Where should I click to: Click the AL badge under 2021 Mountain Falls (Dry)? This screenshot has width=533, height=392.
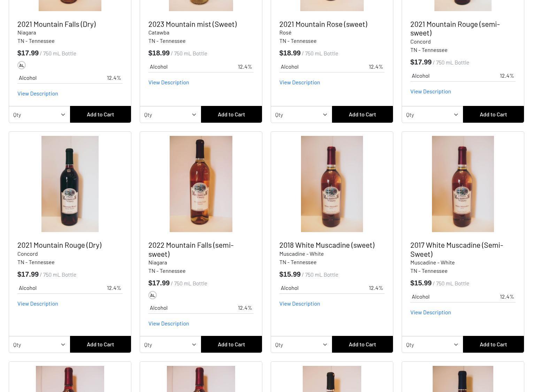pos(22,65)
